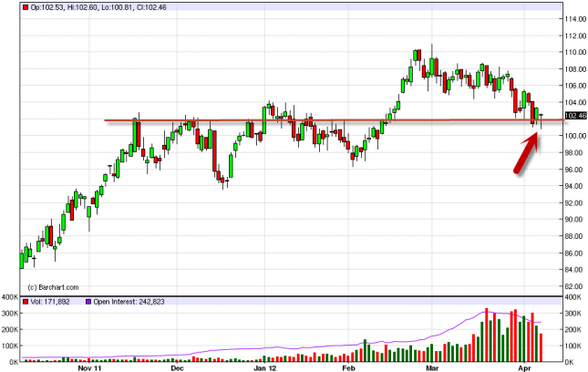This screenshot has height=372, width=588.
Task: Click the 112.00 price axis label
Action: tap(575, 36)
